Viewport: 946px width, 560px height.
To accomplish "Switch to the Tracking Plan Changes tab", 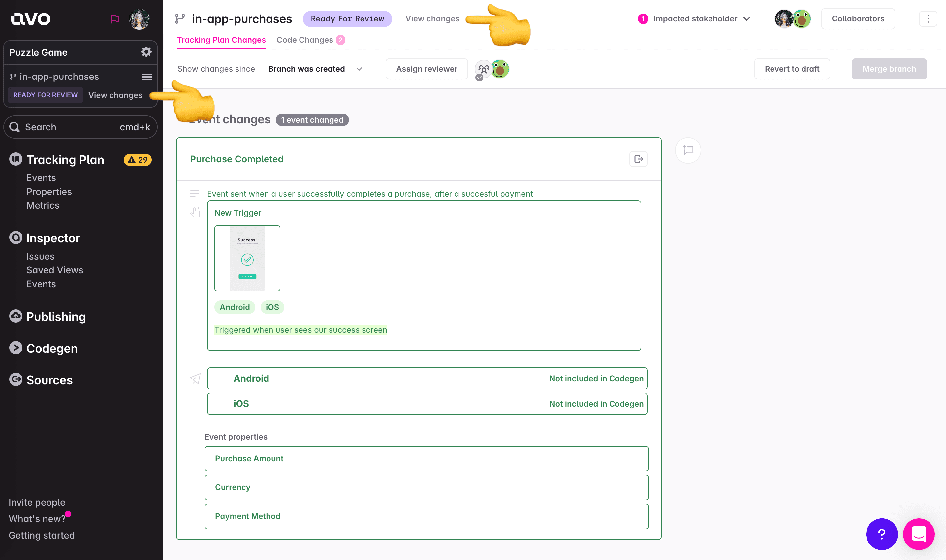I will pyautogui.click(x=221, y=40).
